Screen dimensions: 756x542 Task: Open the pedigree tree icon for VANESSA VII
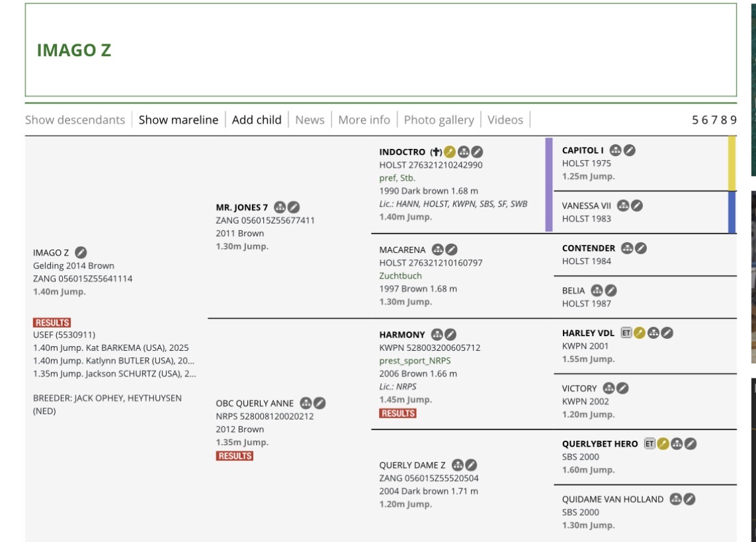622,206
